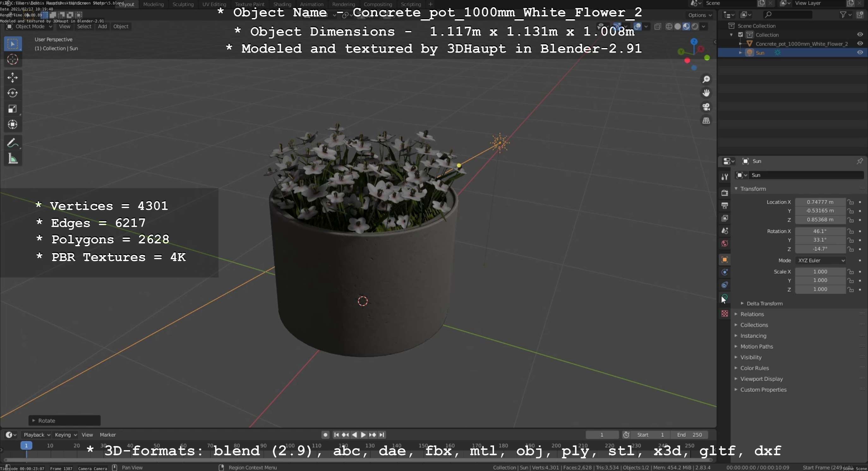
Task: Click the pan view hand gizmo
Action: (x=706, y=93)
